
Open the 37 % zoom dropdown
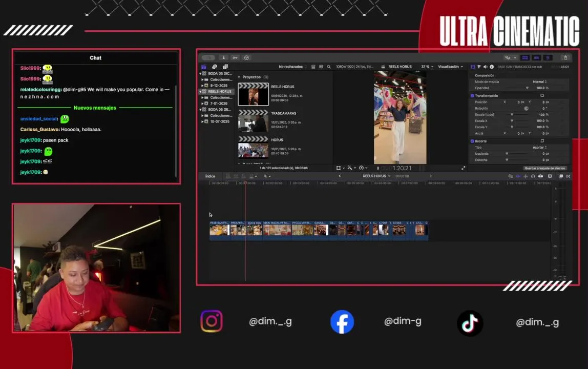(427, 67)
